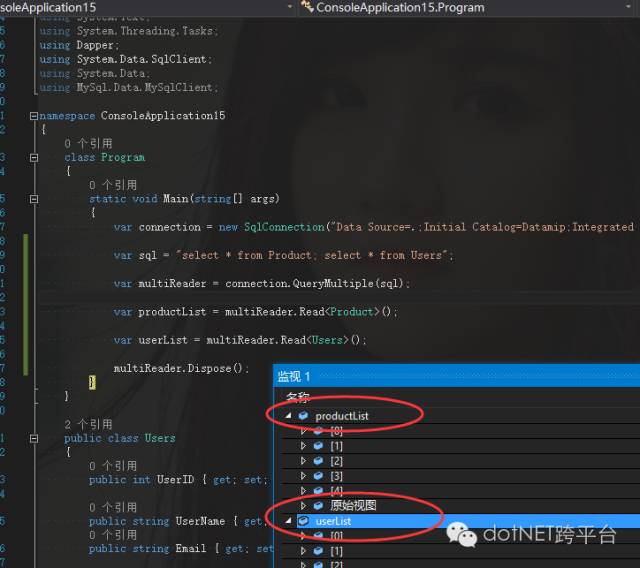
Task: Collapse the userList node in watch window
Action: point(289,521)
